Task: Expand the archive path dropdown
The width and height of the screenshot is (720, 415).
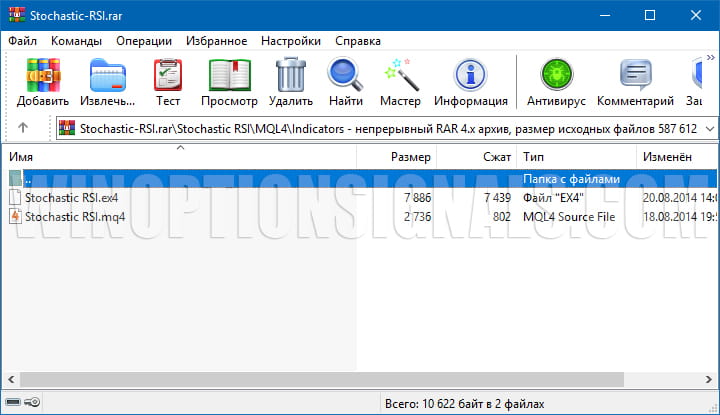Action: 709,128
